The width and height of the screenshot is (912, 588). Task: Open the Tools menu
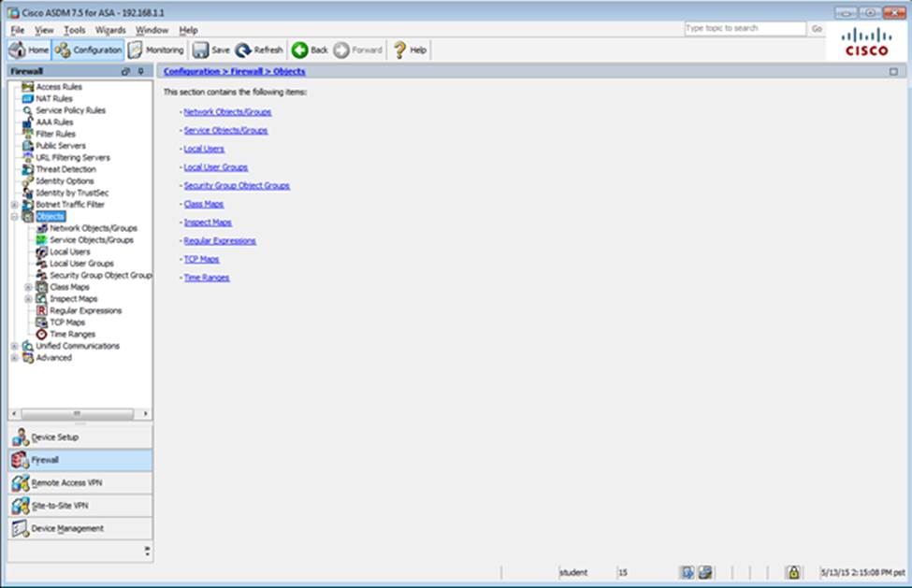pos(74,30)
